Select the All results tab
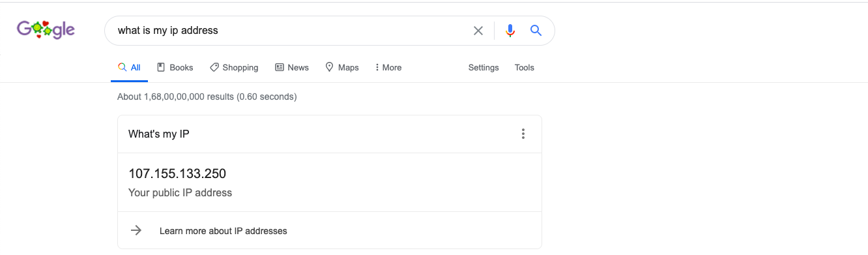 pyautogui.click(x=129, y=67)
